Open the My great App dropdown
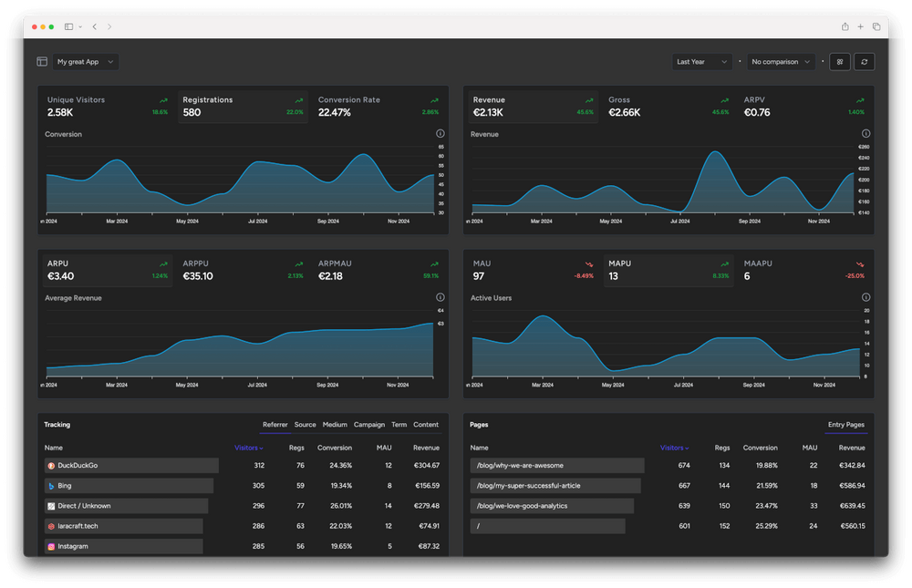The width and height of the screenshot is (912, 588). click(86, 62)
